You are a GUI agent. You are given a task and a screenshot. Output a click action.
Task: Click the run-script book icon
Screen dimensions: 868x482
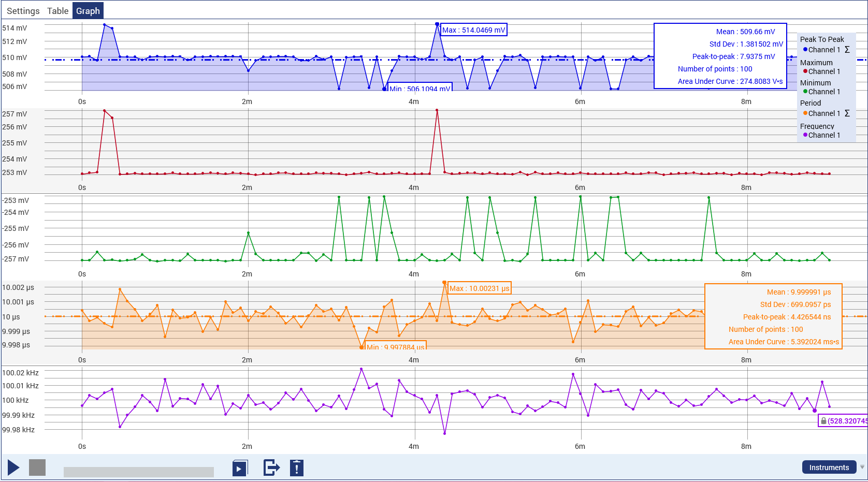240,468
